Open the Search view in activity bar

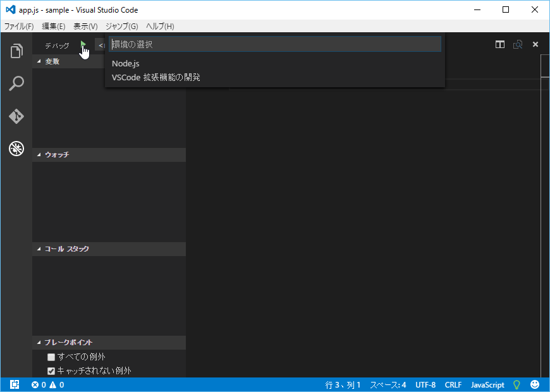[16, 83]
